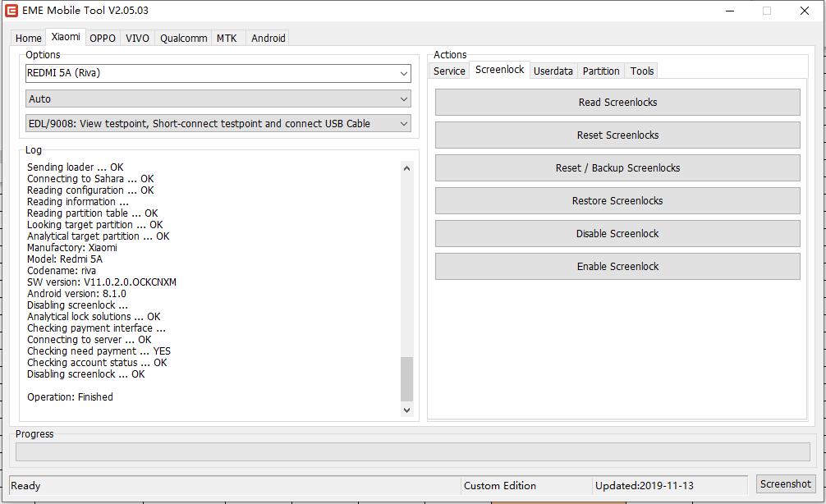Switch to the Service actions tab
This screenshot has height=504, width=826.
(x=449, y=71)
